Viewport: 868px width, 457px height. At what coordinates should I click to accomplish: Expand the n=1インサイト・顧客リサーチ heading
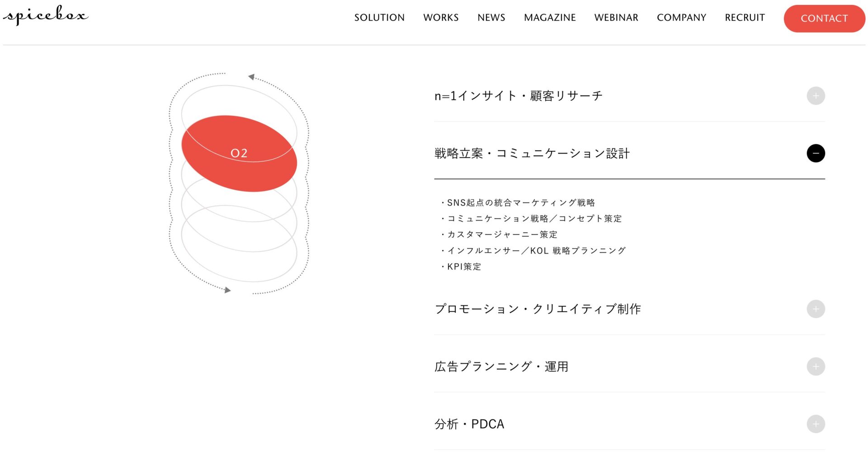(x=518, y=96)
